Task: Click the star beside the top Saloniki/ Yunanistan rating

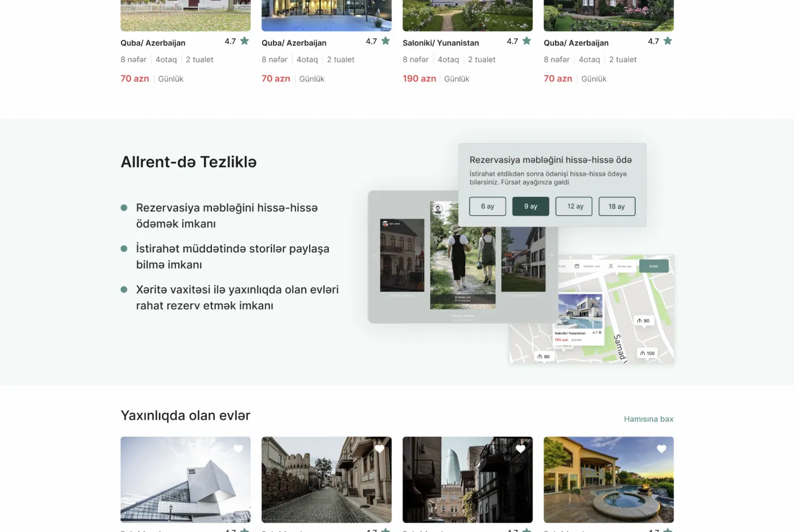Action: coord(527,41)
